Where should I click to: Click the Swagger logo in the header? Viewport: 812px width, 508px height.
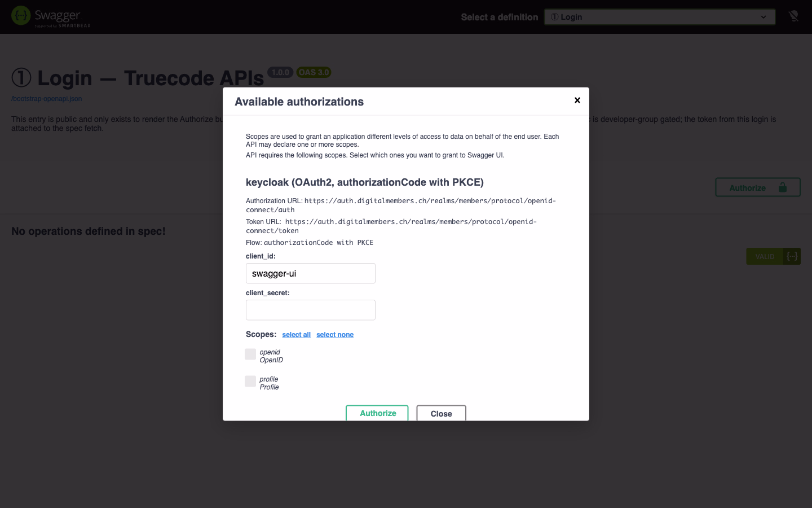coord(51,16)
